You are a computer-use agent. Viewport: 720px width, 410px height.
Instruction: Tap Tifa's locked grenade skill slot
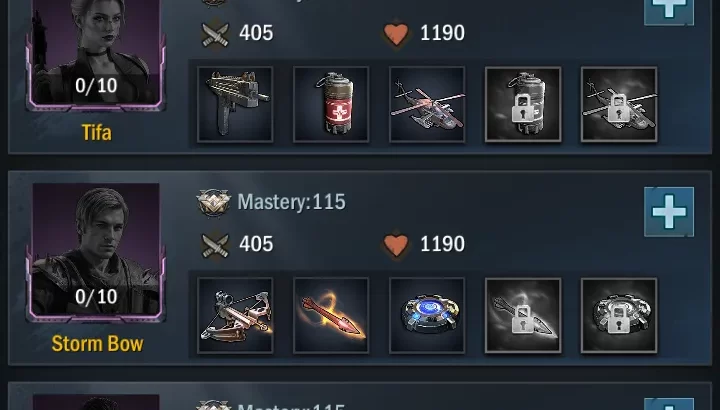click(523, 104)
